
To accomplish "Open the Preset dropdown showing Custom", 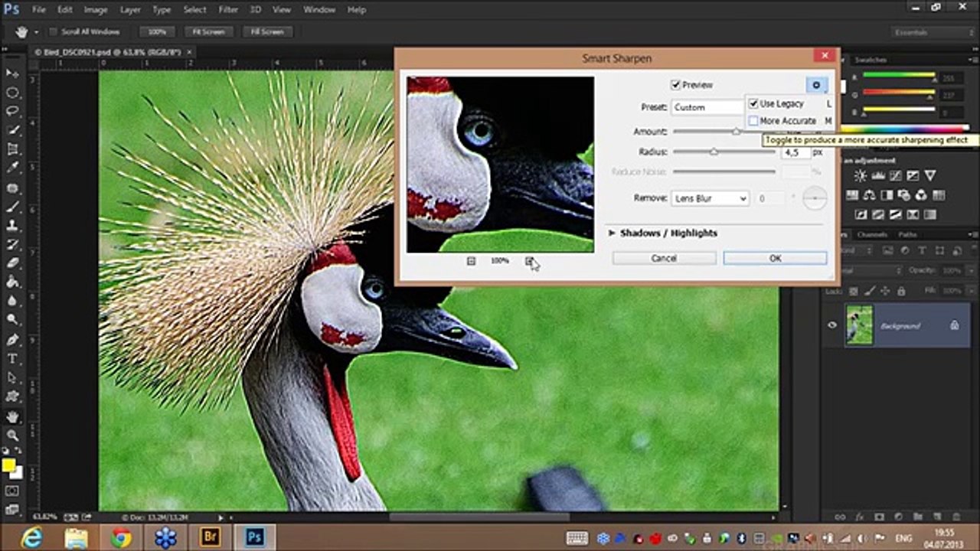I will (x=708, y=107).
